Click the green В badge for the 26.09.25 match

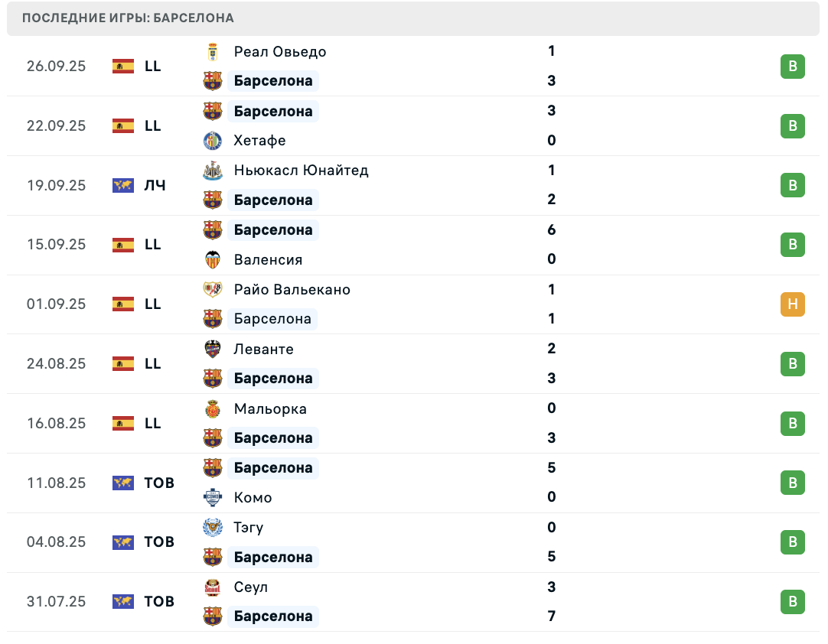[793, 67]
